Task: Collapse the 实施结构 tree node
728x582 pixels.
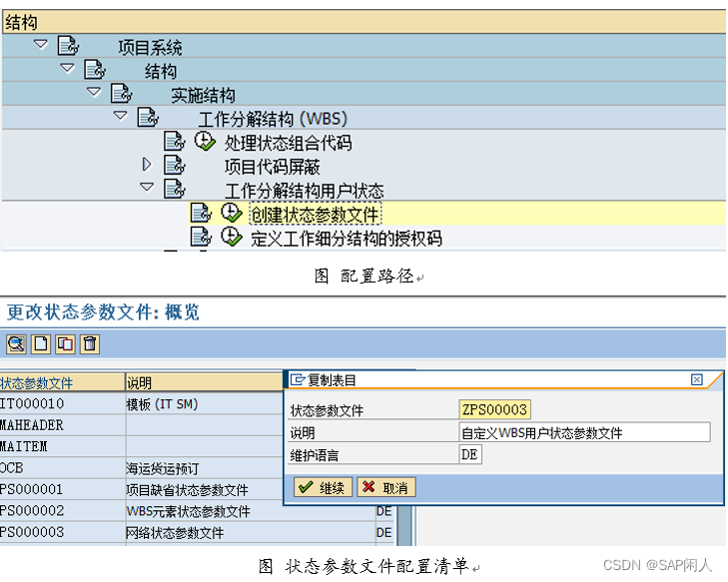Action: point(94,93)
